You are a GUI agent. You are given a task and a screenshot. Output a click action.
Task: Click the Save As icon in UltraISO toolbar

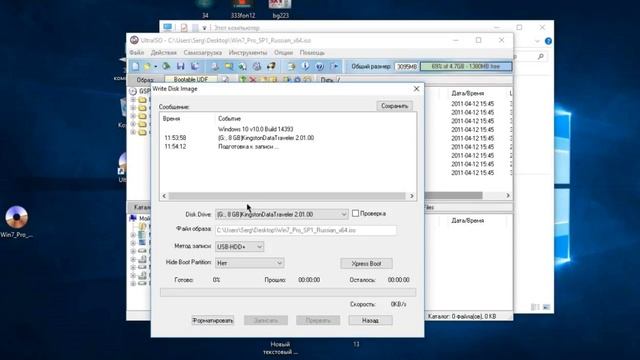(x=195, y=66)
